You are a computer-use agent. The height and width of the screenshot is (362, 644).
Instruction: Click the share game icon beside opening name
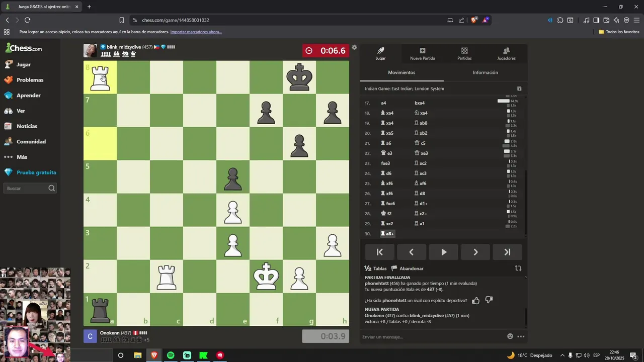[x=519, y=88]
